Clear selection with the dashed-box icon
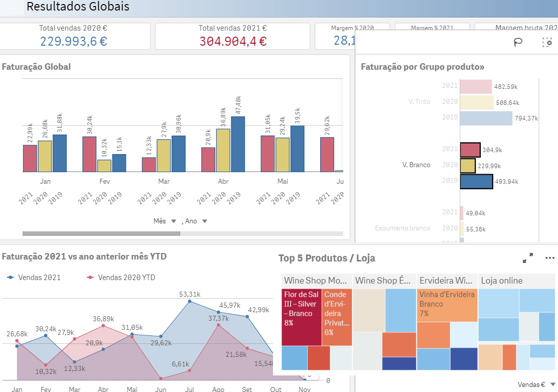This screenshot has width=558, height=392. point(547,42)
